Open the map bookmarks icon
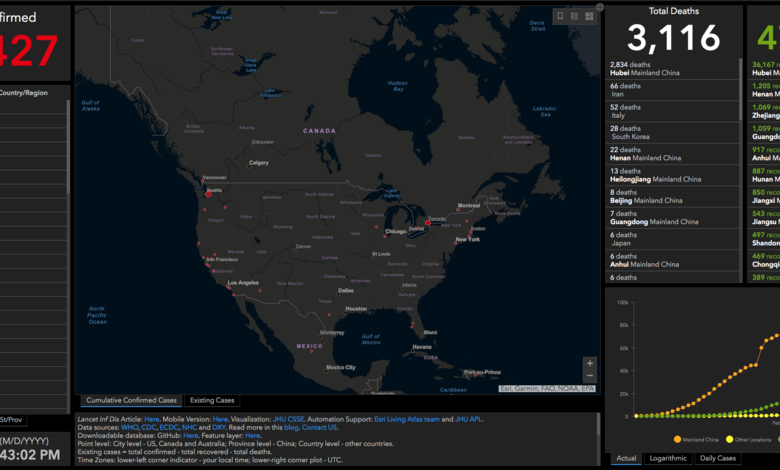Viewport: 780px width, 470px height. point(560,16)
